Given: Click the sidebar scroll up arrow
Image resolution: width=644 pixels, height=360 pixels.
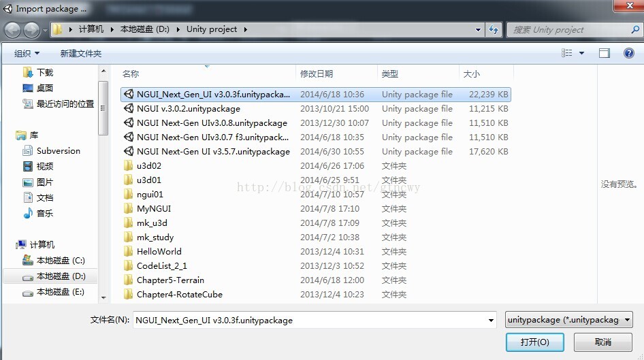Looking at the screenshot, I should pyautogui.click(x=103, y=71).
